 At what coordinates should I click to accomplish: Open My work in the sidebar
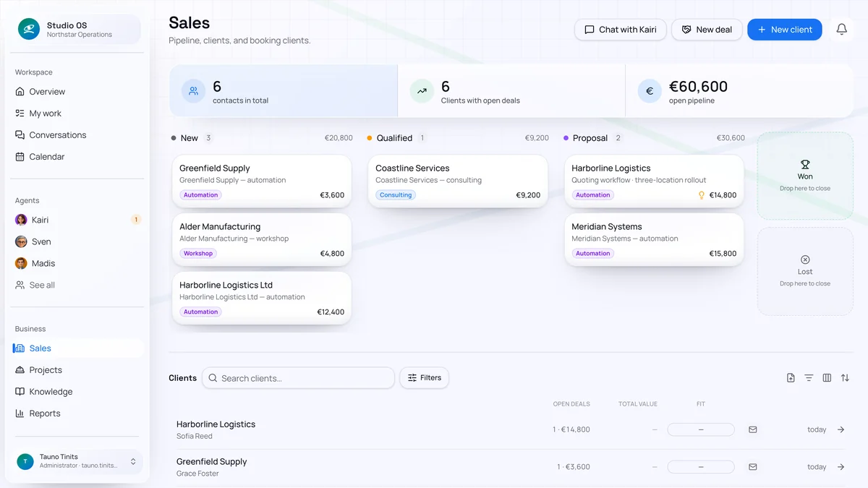[77, 114]
